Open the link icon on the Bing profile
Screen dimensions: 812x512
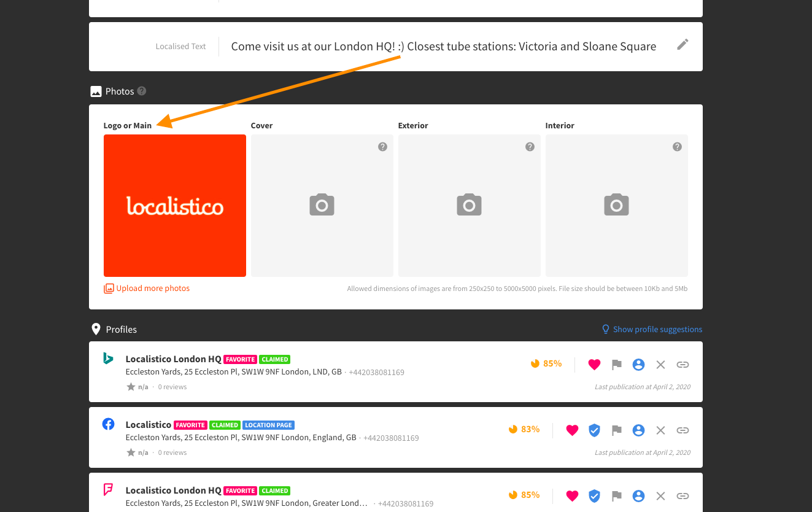[x=682, y=365]
